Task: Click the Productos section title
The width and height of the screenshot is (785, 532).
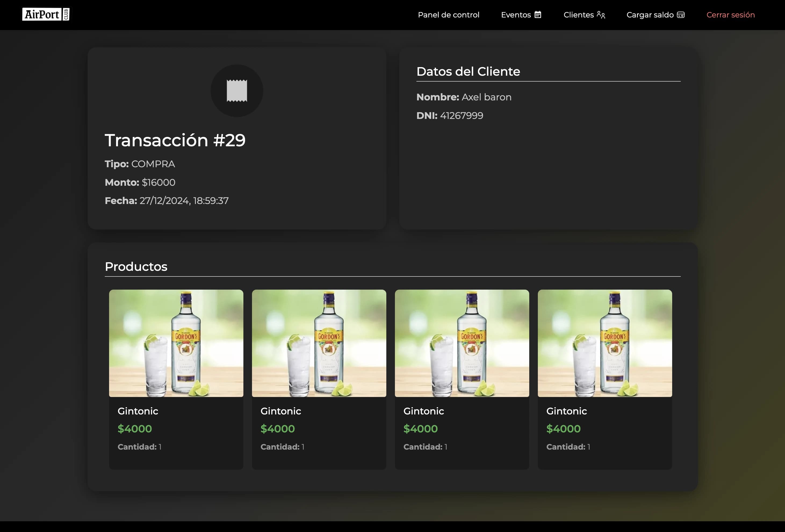Action: [x=136, y=266]
